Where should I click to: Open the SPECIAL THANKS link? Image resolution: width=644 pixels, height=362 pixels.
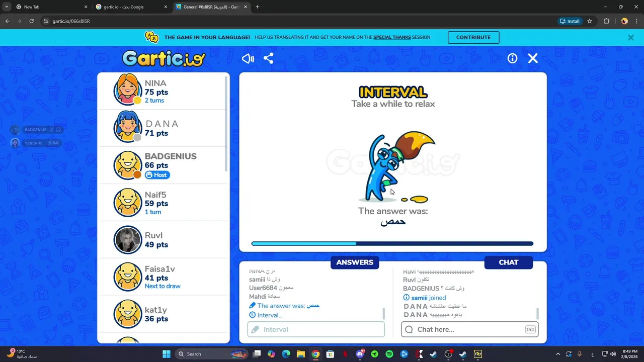click(392, 37)
